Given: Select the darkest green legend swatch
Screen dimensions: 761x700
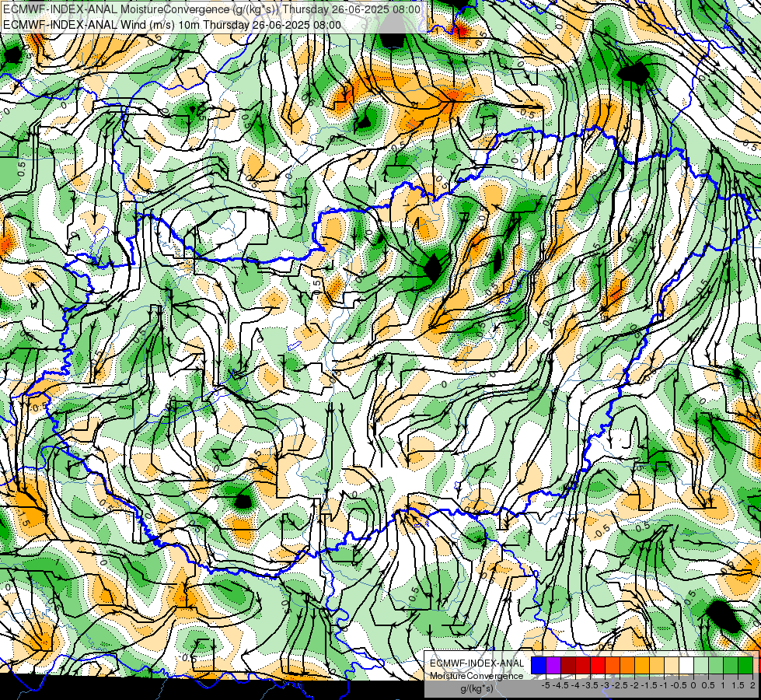Looking at the screenshot, I should click(x=745, y=665).
